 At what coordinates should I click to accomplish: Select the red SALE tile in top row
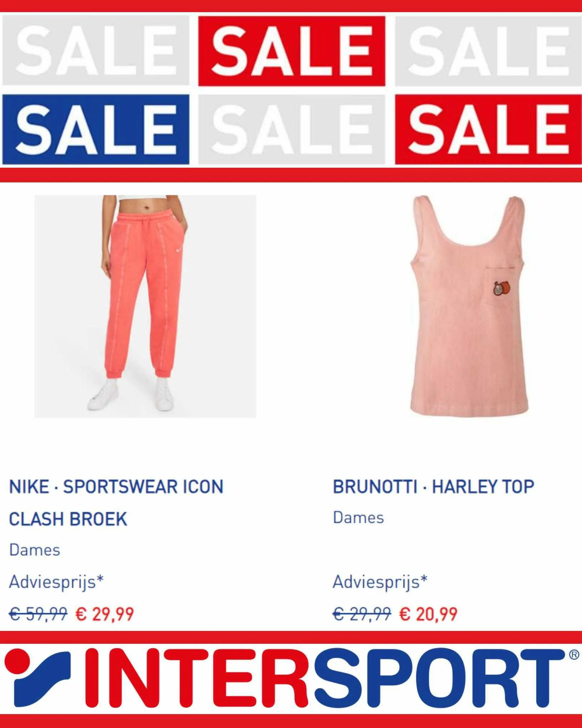pos(292,51)
